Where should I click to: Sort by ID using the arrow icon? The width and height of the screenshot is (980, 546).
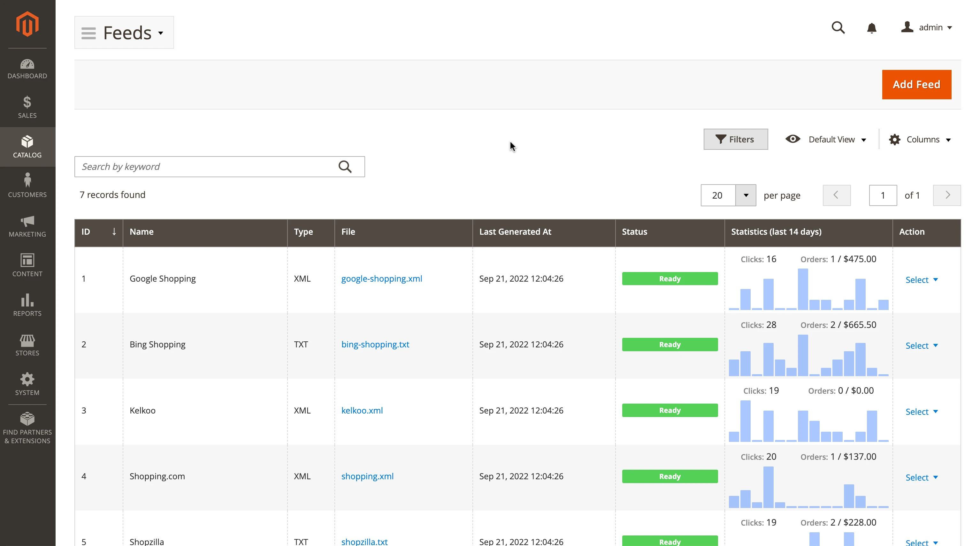(x=114, y=231)
